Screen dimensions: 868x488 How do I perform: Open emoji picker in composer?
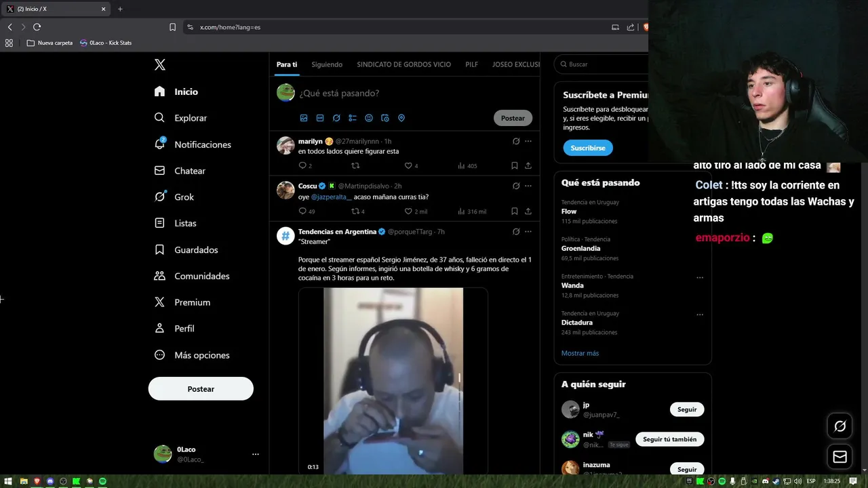tap(369, 118)
